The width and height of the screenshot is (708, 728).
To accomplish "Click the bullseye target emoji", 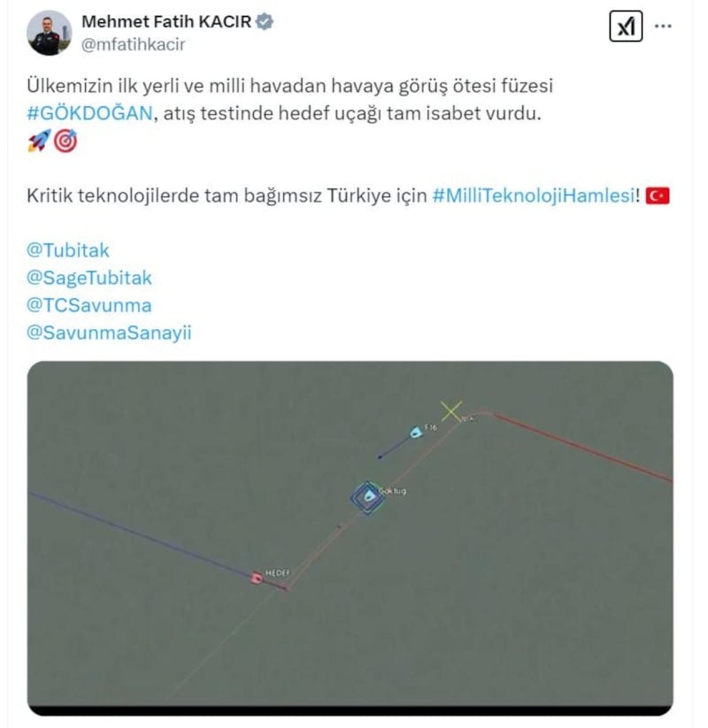I will [x=65, y=141].
